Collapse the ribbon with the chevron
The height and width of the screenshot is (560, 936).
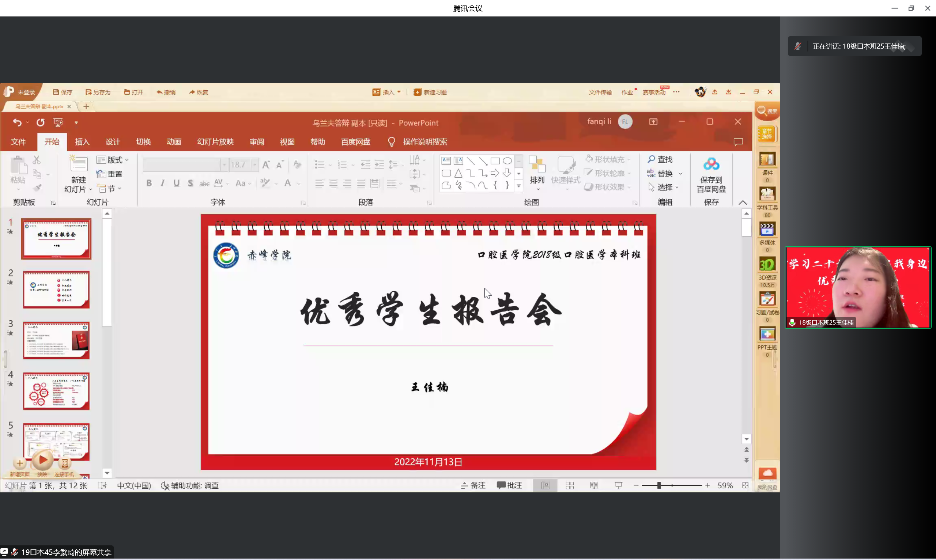[x=742, y=203]
